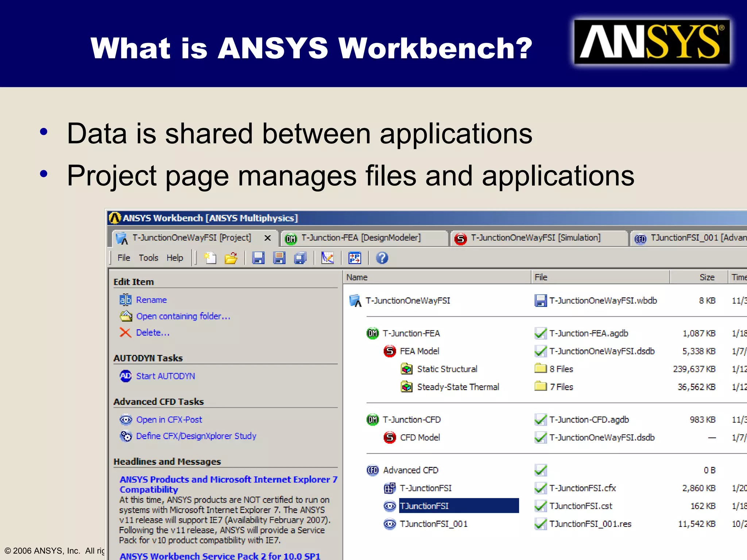Screen dimensions: 747x560
Task: Click the DesignXplorer Study icon
Action: [x=126, y=436]
